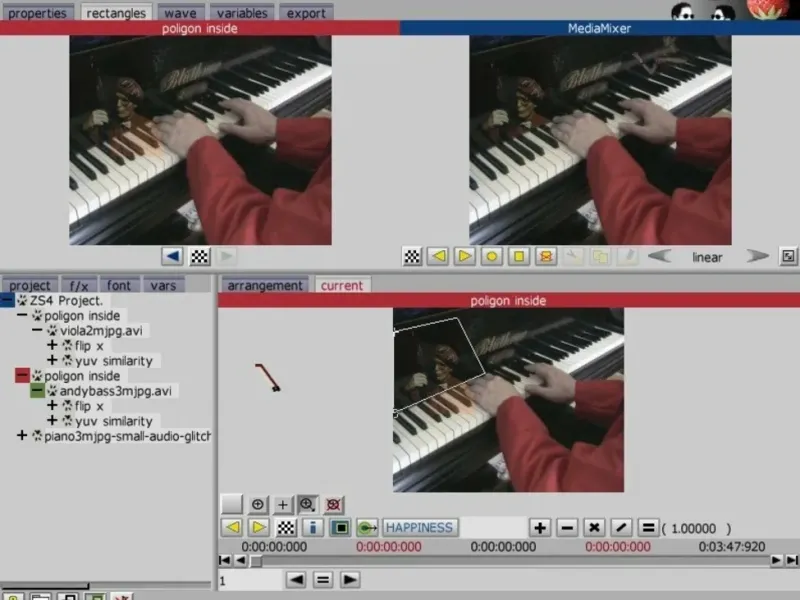Switch to the project tab
This screenshot has width=800, height=600.
click(30, 285)
